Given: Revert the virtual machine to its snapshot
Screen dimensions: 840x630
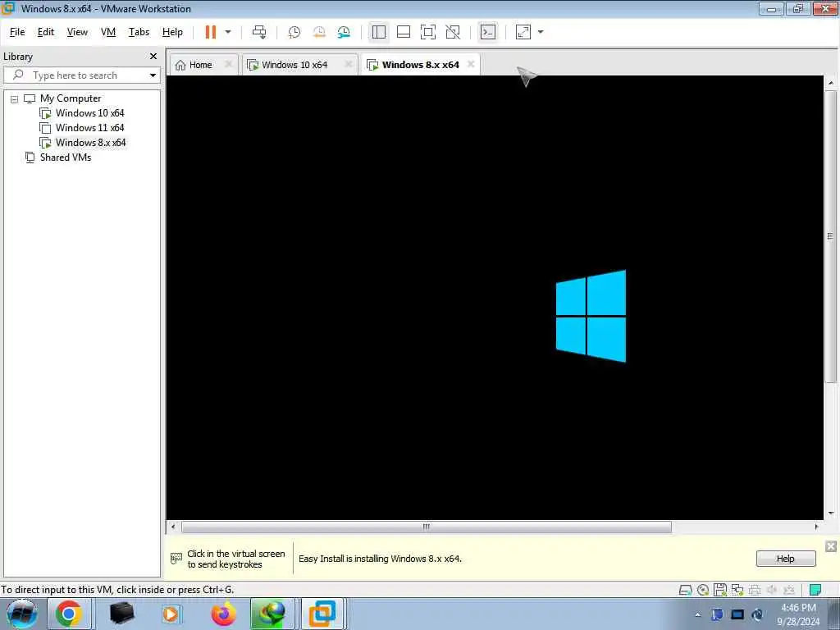Looking at the screenshot, I should click(319, 32).
